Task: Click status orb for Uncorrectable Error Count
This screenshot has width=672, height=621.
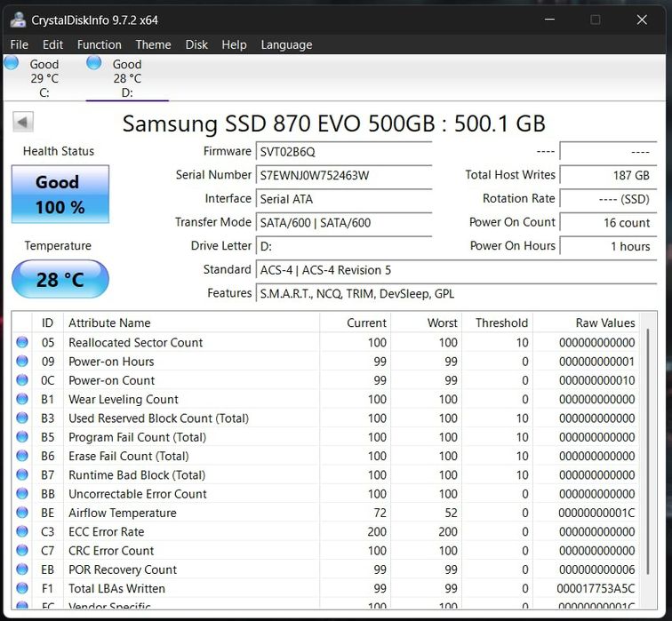Action: tap(22, 493)
